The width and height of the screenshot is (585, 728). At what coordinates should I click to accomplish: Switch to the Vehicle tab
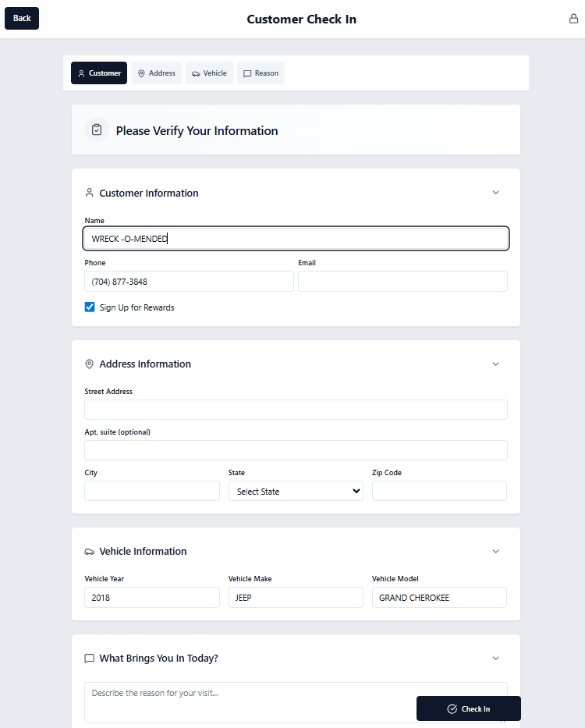(x=209, y=73)
